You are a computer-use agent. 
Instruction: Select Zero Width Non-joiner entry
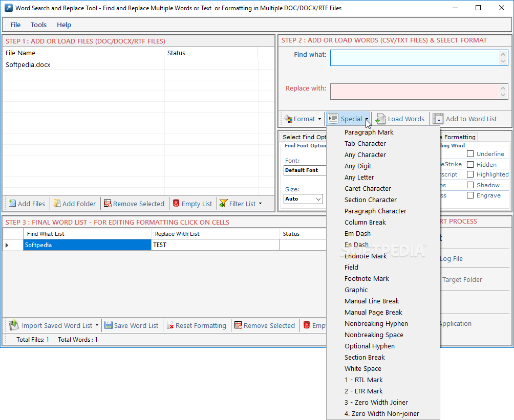pyautogui.click(x=383, y=413)
